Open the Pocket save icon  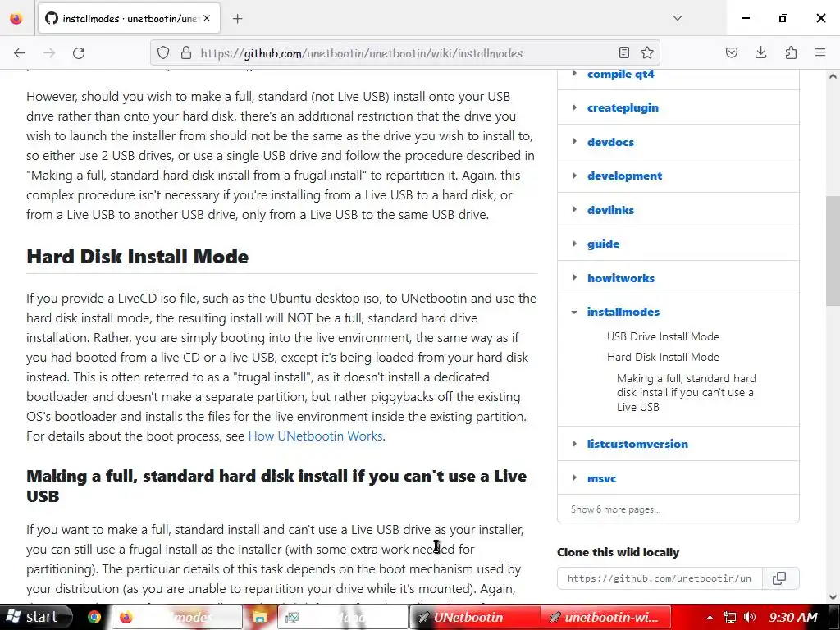(732, 53)
